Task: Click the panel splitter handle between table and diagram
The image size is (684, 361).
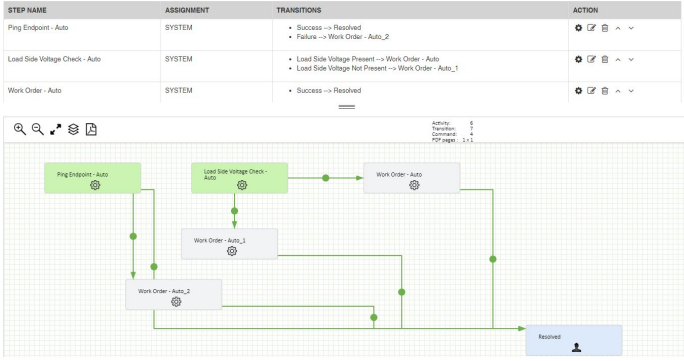Action: (347, 107)
